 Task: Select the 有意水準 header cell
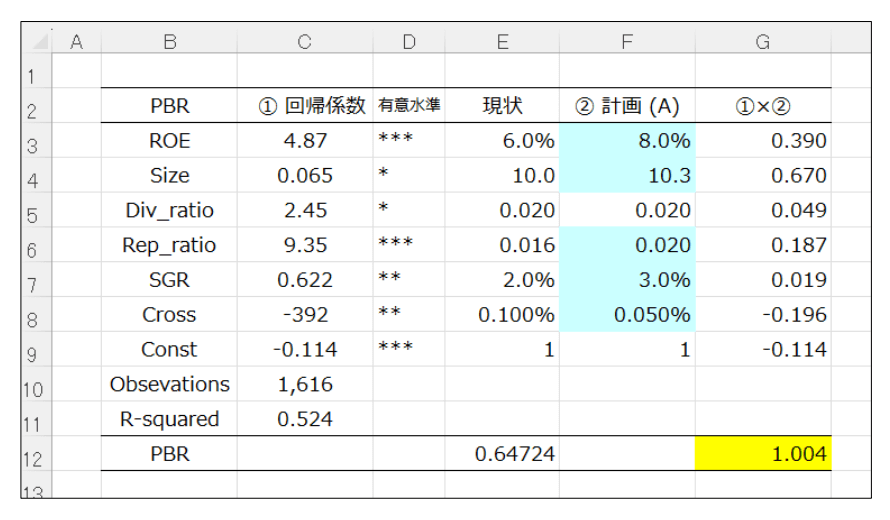point(409,106)
